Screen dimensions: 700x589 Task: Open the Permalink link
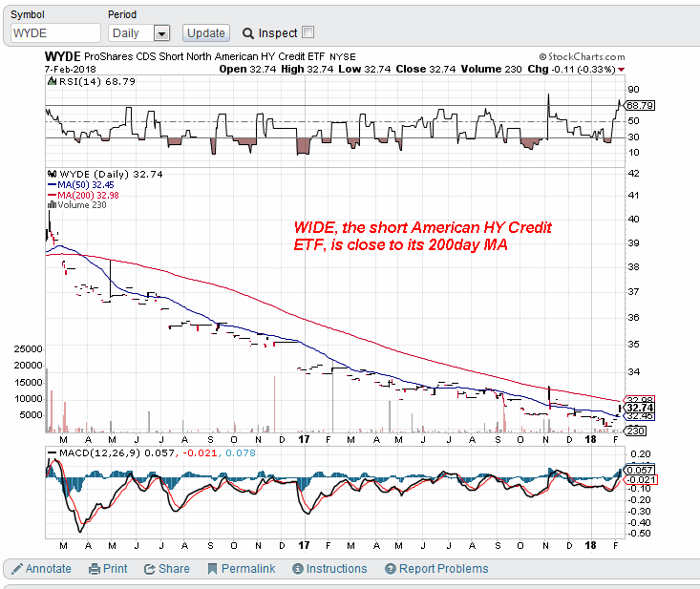click(248, 568)
